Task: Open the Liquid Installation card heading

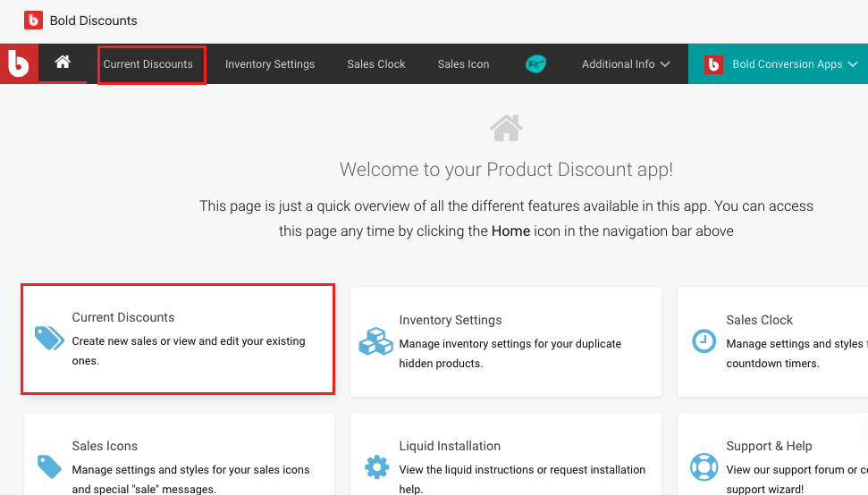Action: click(450, 446)
